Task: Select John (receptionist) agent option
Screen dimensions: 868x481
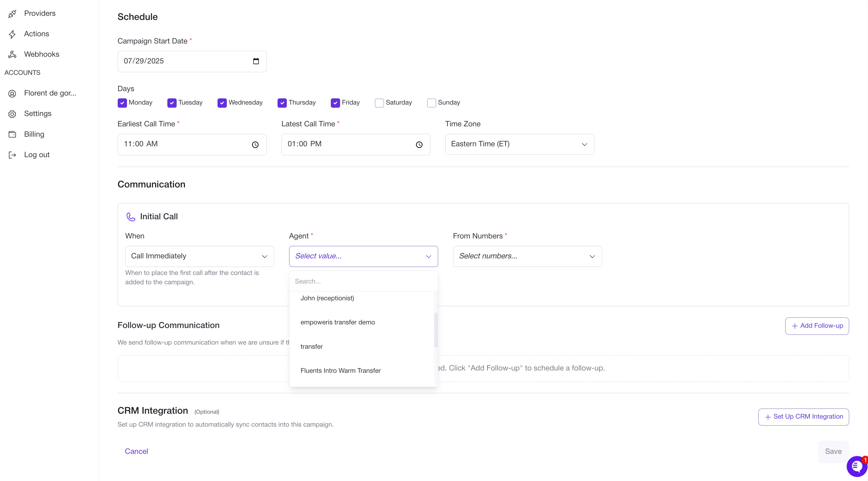Action: (362, 298)
